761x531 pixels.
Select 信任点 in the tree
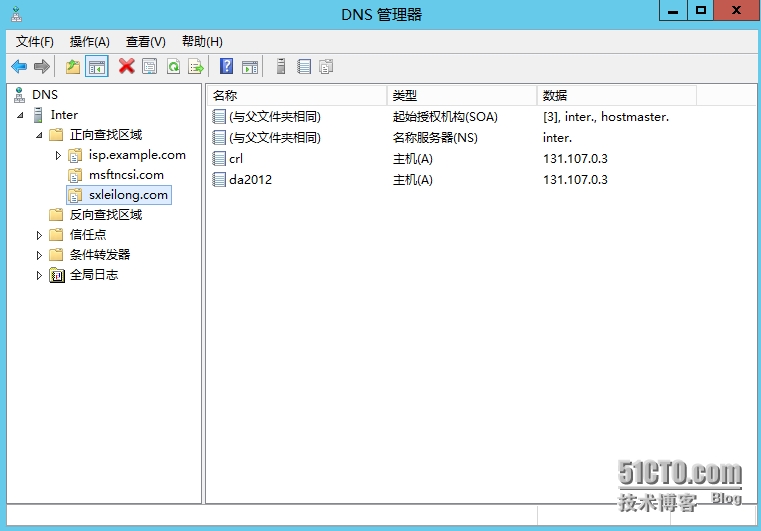pos(88,235)
